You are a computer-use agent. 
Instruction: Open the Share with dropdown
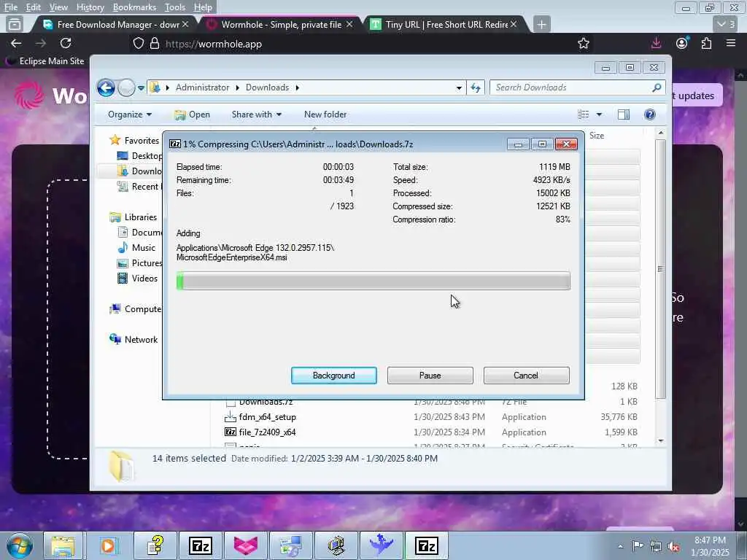tap(256, 114)
